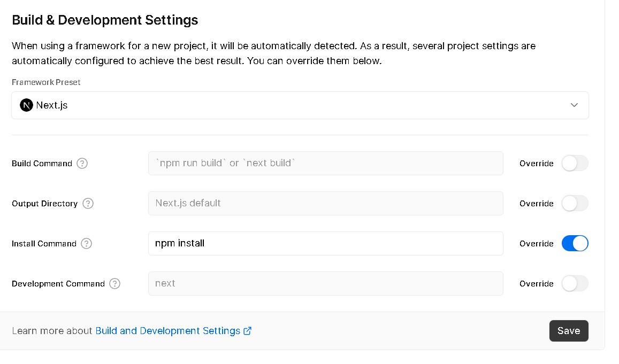Click the Output Directory question mark icon

[88, 204]
